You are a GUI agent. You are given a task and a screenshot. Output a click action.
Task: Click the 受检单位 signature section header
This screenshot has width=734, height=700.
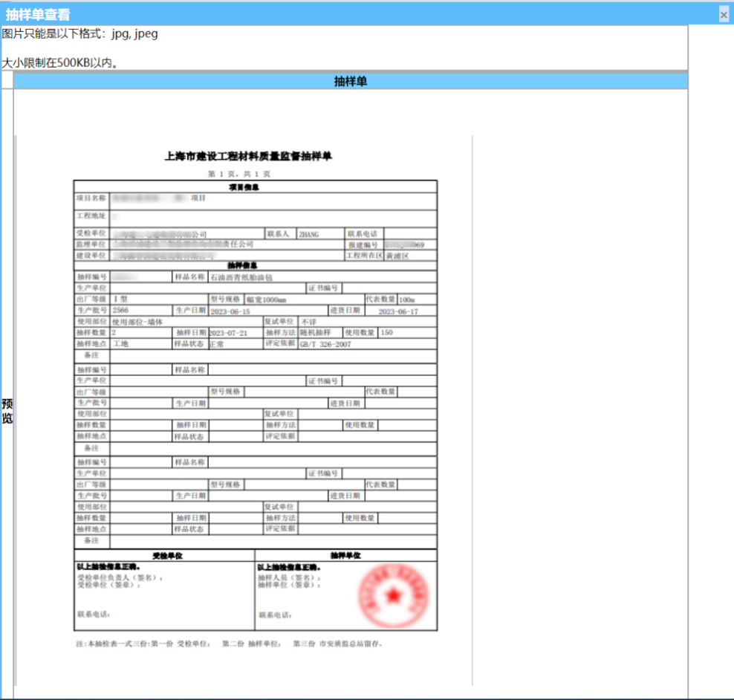[x=167, y=555]
